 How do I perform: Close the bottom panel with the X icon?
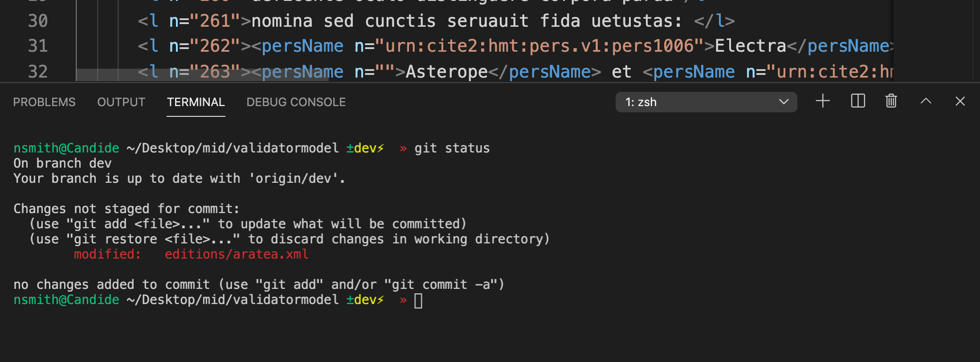[x=960, y=101]
